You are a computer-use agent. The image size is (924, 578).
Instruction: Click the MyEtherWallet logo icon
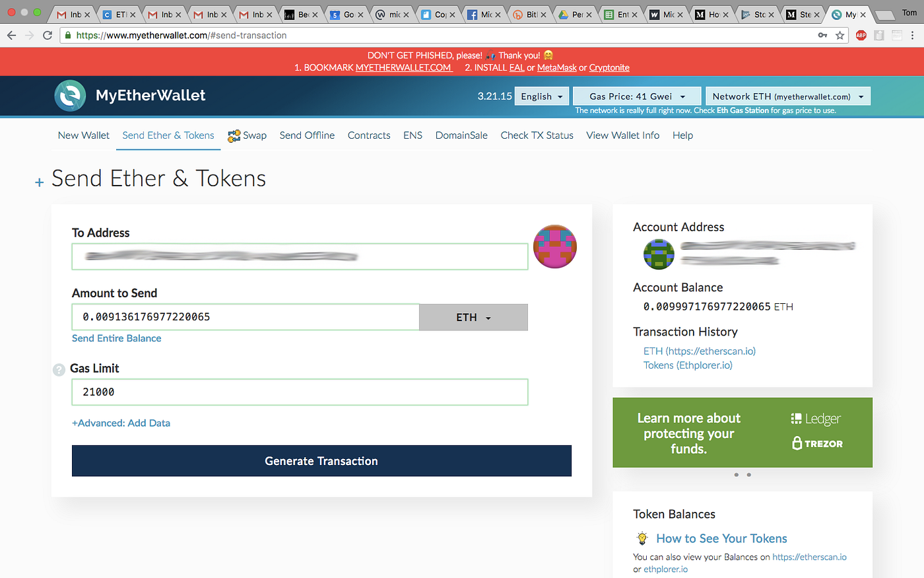coord(70,96)
